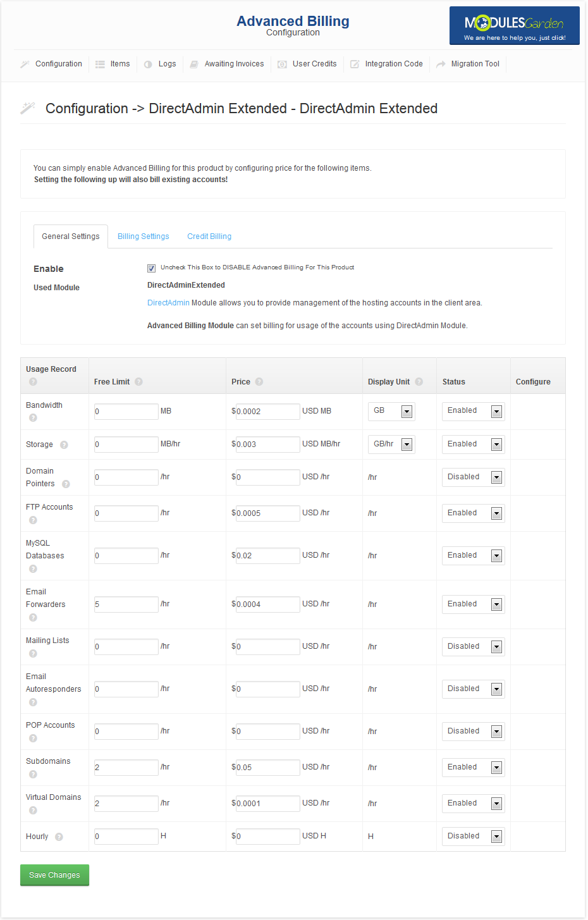Click the Domain Pointers help icon
Viewport: 588px width, 920px height.
[x=66, y=484]
